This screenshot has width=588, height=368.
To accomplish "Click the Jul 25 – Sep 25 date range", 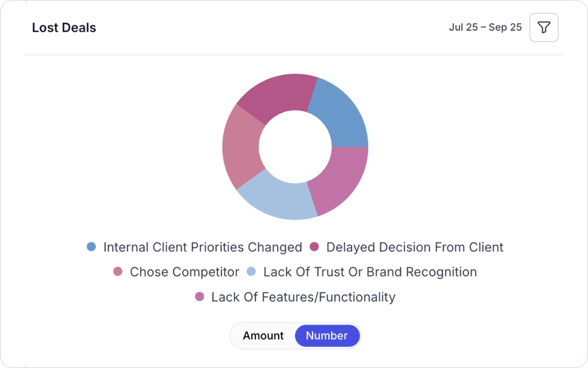I will 485,28.
